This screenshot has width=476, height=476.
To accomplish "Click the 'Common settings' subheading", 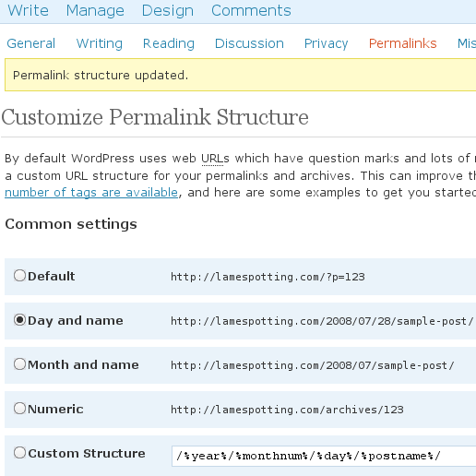I will (x=71, y=224).
